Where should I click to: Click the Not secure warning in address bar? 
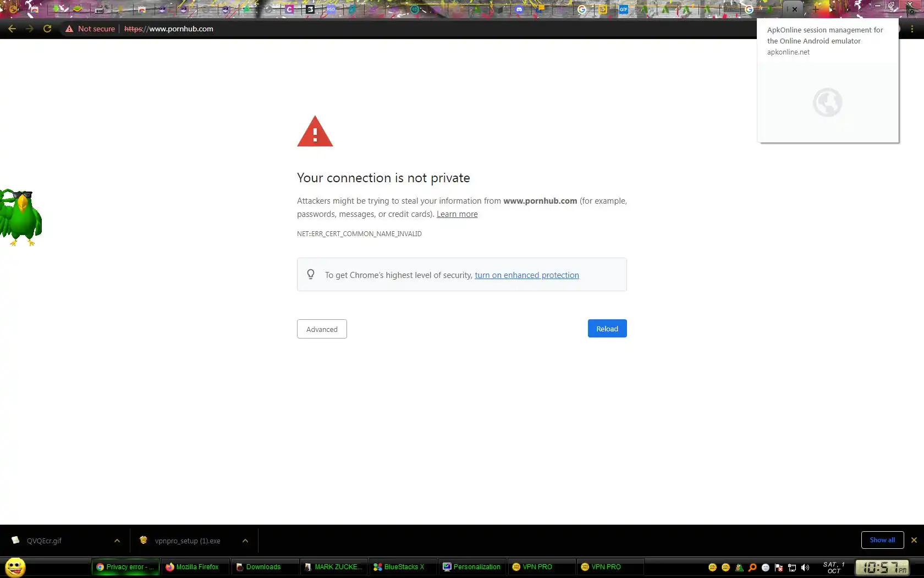point(90,29)
